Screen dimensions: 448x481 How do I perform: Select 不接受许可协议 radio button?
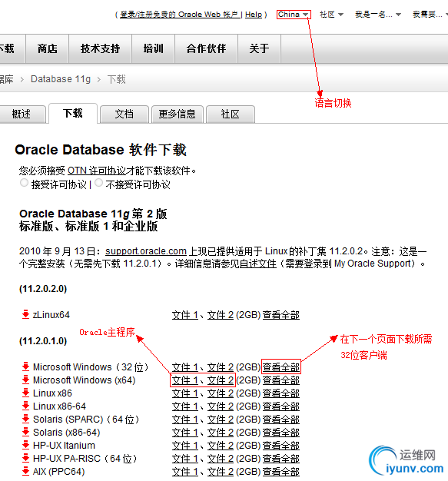pos(98,183)
